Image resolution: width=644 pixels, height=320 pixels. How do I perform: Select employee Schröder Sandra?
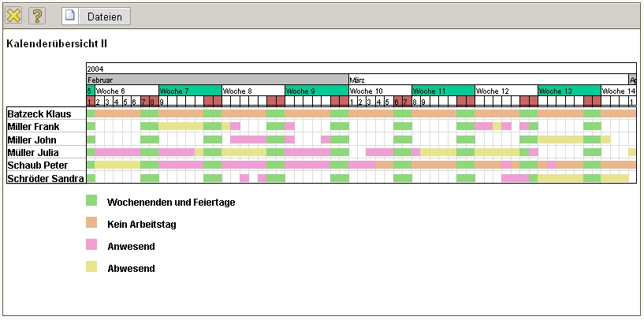(46, 179)
